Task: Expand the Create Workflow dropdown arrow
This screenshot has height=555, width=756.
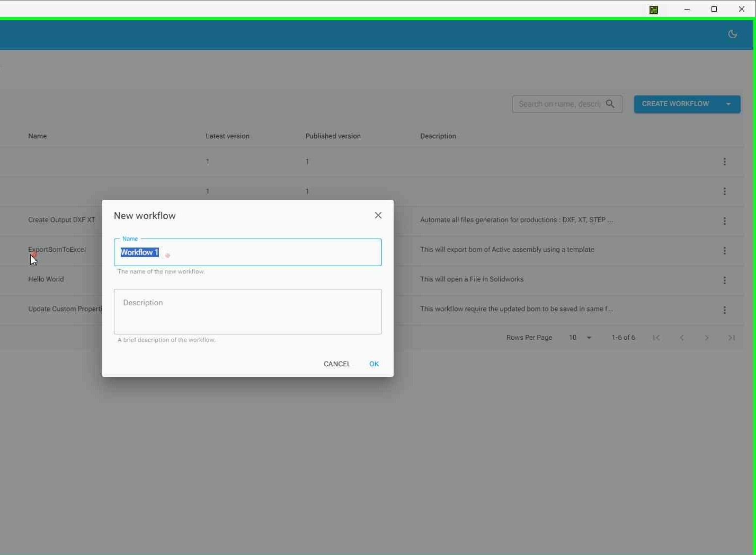Action: point(729,104)
